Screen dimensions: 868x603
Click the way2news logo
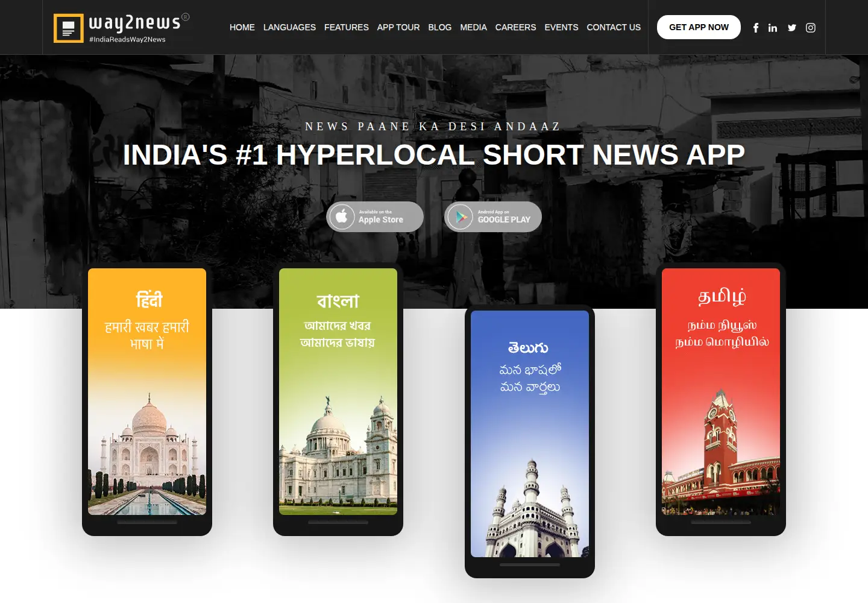coord(121,28)
